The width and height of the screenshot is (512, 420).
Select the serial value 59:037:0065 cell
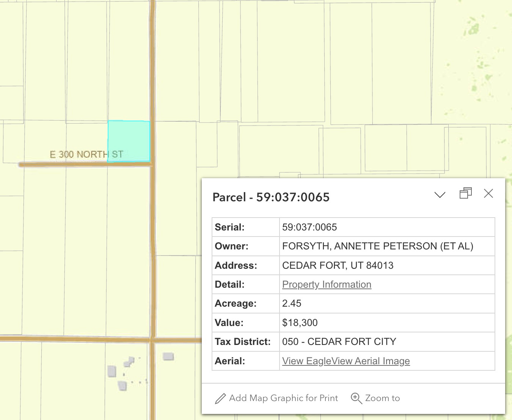[x=387, y=227]
